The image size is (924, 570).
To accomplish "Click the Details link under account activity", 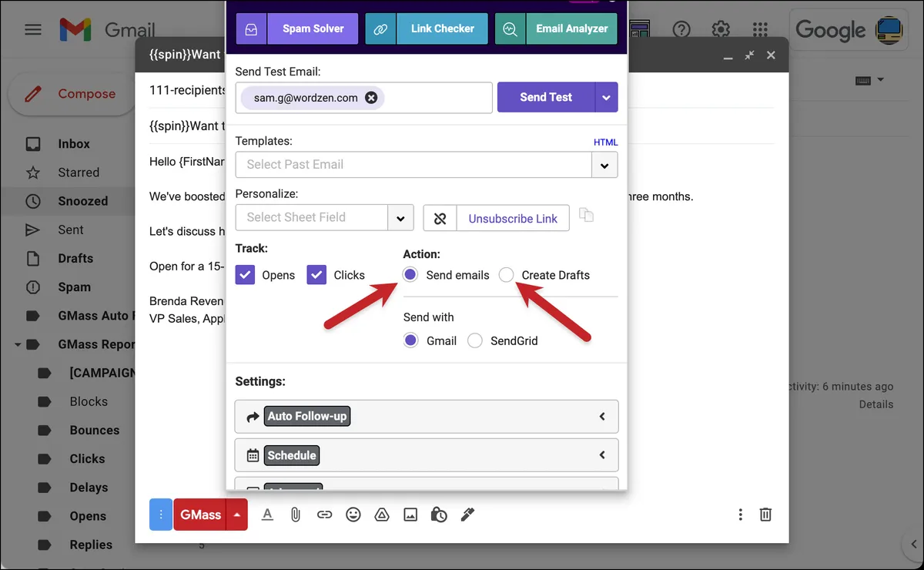I will pos(876,404).
